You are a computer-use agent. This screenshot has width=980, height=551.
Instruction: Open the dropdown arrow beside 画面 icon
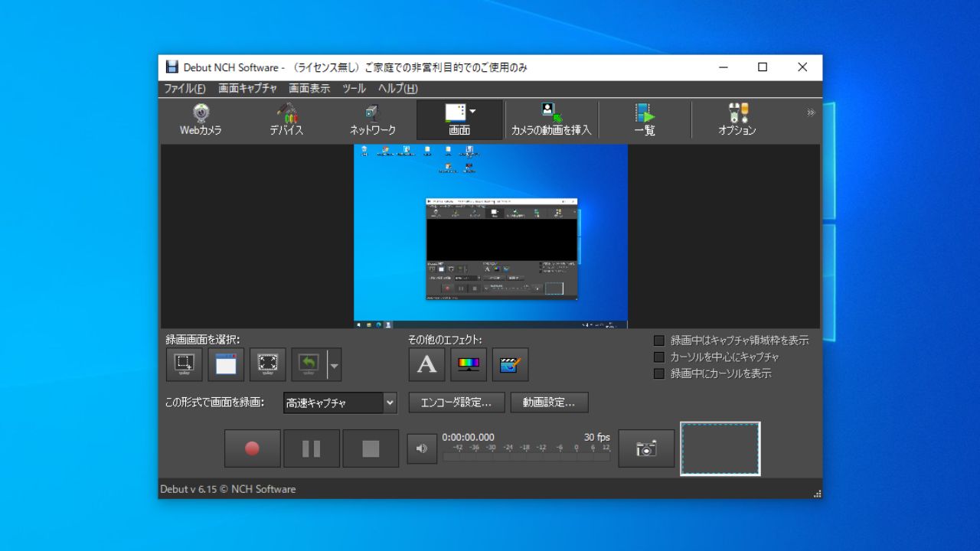pyautogui.click(x=472, y=112)
